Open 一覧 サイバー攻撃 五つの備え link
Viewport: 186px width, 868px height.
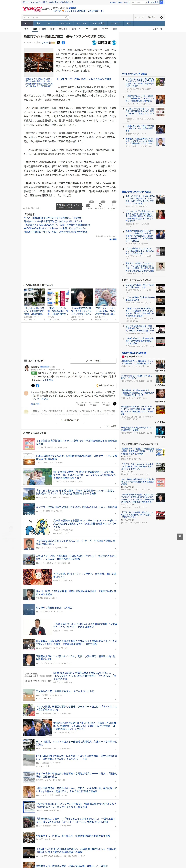pos(83,79)
